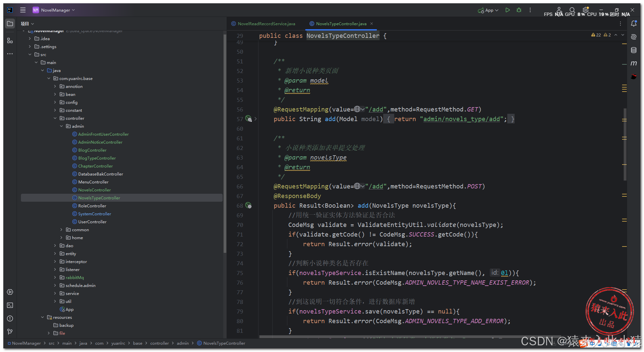Follow the admin/novels_type/add link

pos(462,119)
